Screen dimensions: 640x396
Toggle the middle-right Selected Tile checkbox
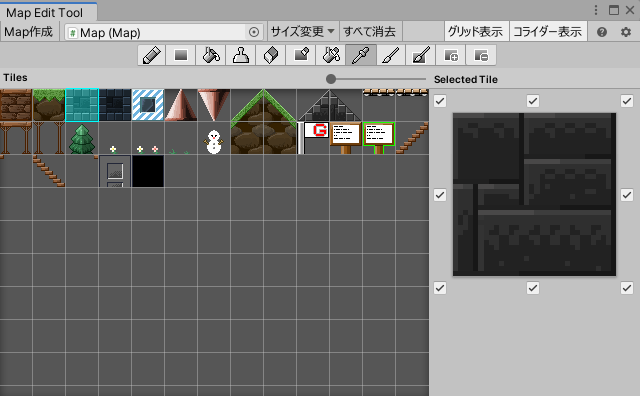[627, 195]
